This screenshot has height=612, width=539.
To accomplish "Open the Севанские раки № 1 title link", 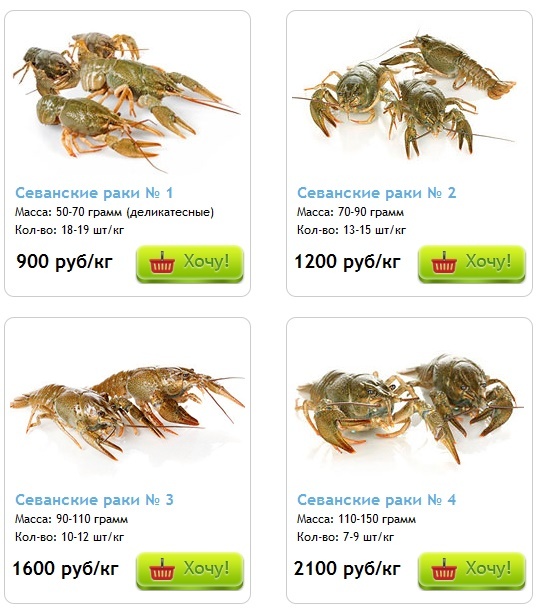I will pyautogui.click(x=94, y=193).
